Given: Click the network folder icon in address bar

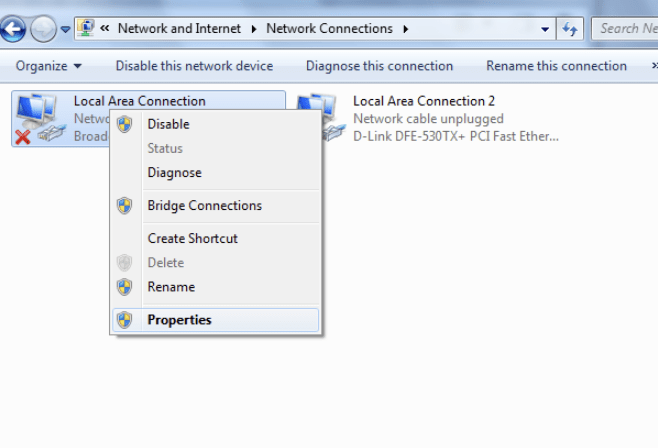Looking at the screenshot, I should (x=86, y=29).
